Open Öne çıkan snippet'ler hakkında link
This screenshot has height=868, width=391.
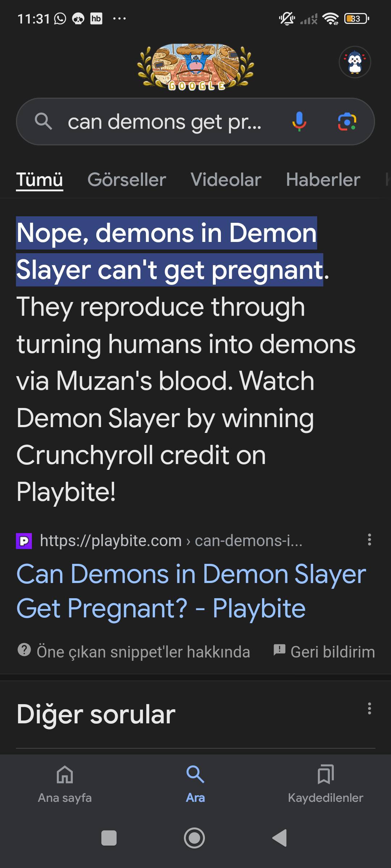click(143, 652)
